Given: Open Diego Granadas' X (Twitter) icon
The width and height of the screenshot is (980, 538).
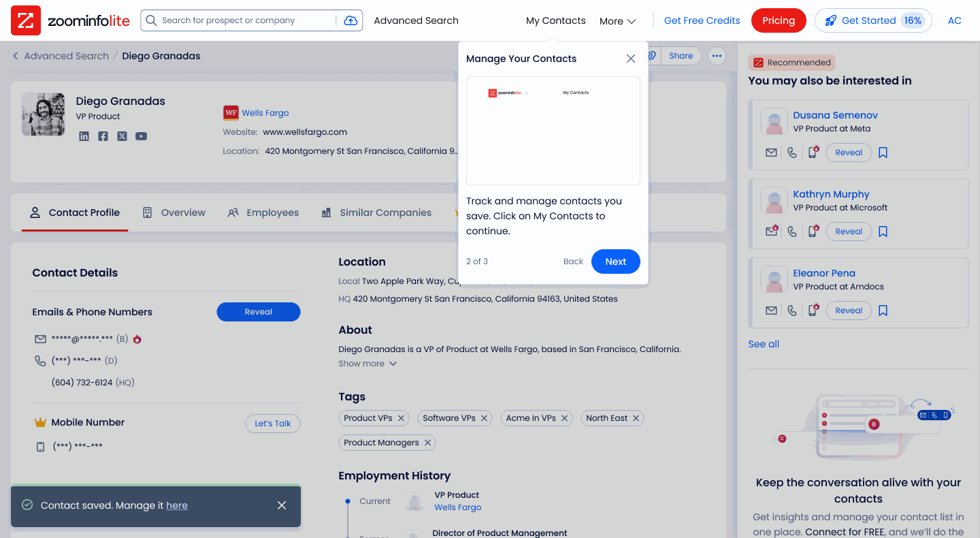Looking at the screenshot, I should (122, 136).
